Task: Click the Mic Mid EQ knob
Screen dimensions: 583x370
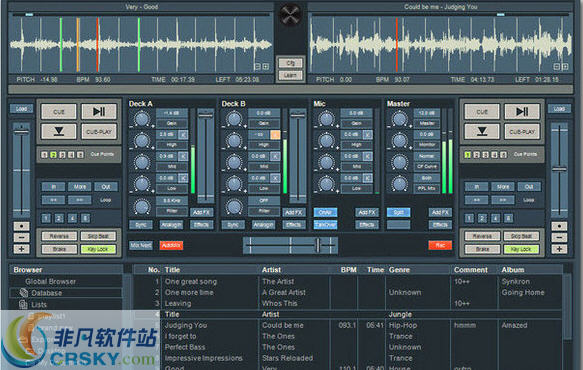Action: [x=326, y=163]
